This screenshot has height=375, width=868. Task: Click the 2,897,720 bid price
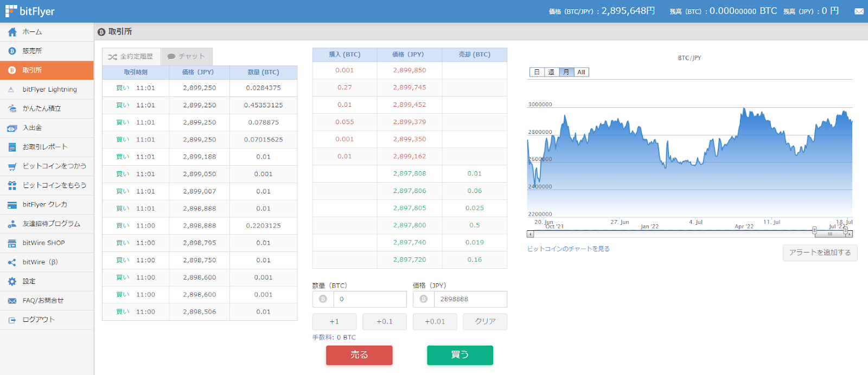[410, 260]
